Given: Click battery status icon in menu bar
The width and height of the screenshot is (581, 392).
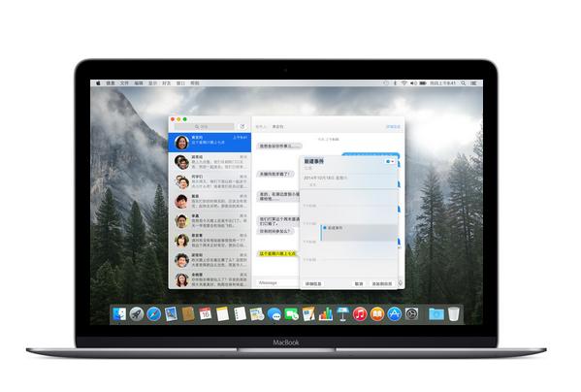Looking at the screenshot, I should point(423,83).
